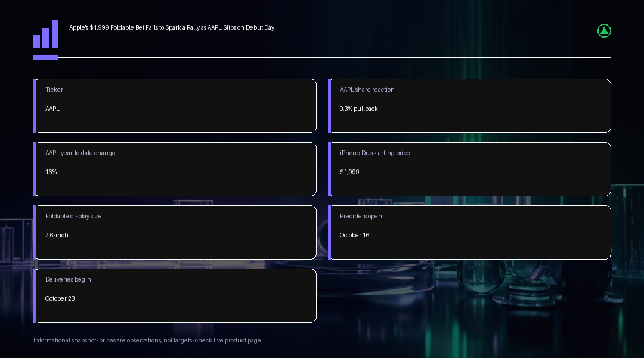Select the '16%' value
644x358 pixels.
(x=51, y=172)
